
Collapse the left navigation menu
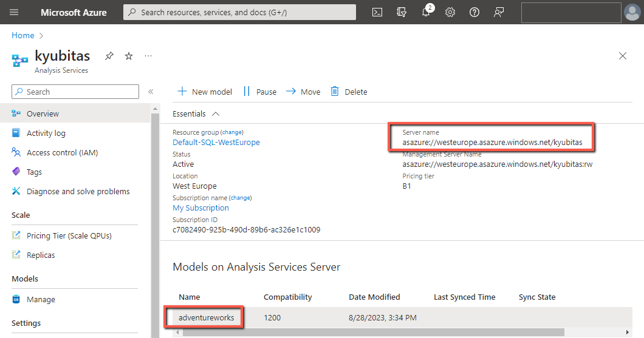151,92
